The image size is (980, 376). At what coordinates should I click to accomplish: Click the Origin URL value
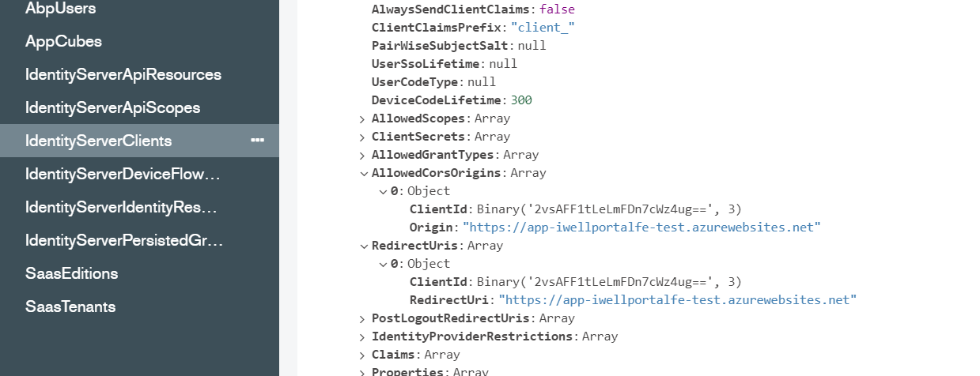[641, 227]
